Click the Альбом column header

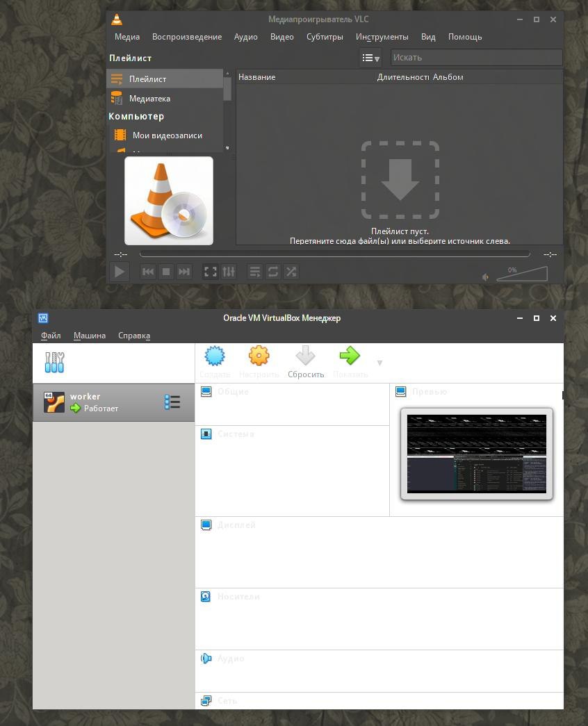point(448,77)
